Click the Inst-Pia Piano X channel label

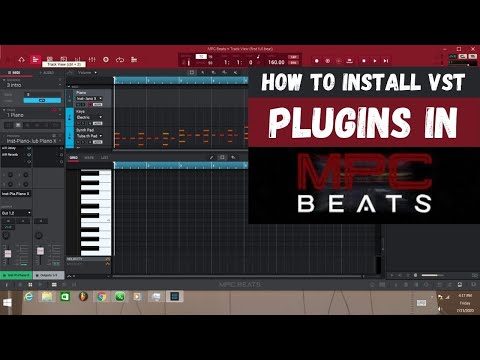point(16,194)
